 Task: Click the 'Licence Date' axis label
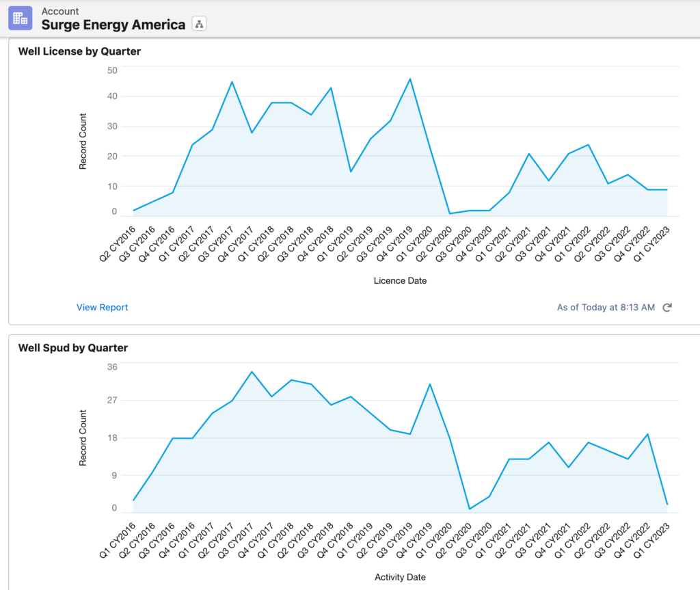[400, 280]
